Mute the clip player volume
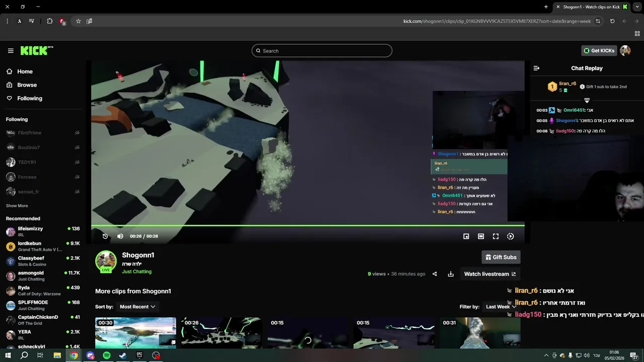 tap(120, 236)
